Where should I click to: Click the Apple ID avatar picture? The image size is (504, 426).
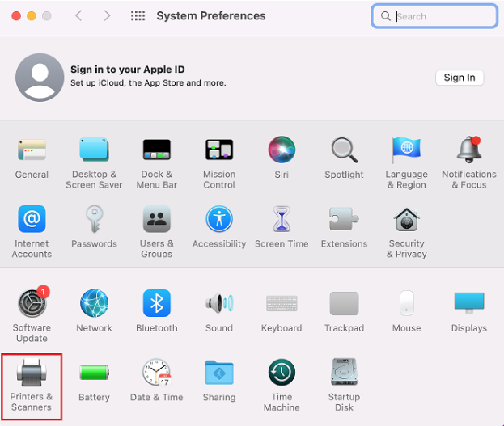[40, 78]
